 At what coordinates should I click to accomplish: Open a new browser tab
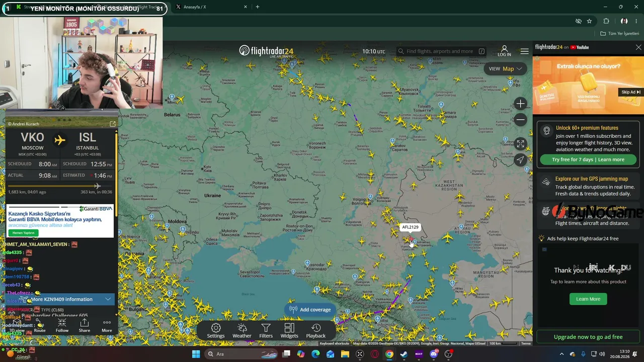tap(257, 7)
